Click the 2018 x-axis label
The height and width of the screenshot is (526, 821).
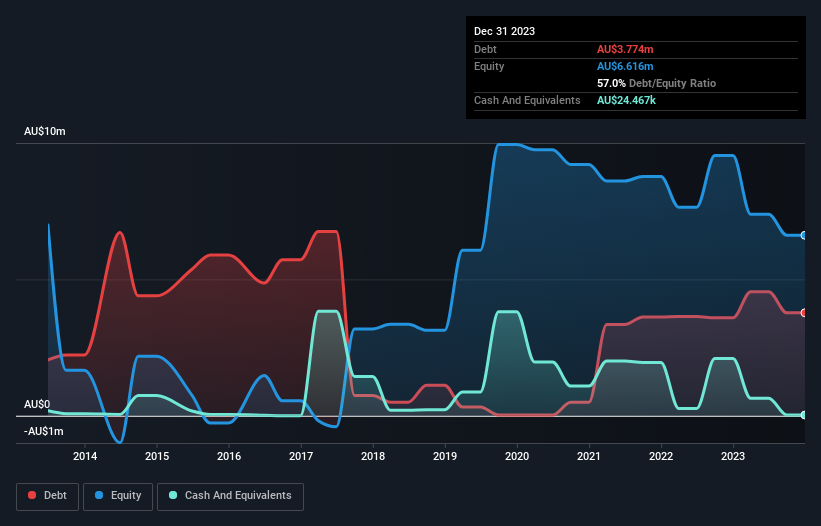coord(373,456)
